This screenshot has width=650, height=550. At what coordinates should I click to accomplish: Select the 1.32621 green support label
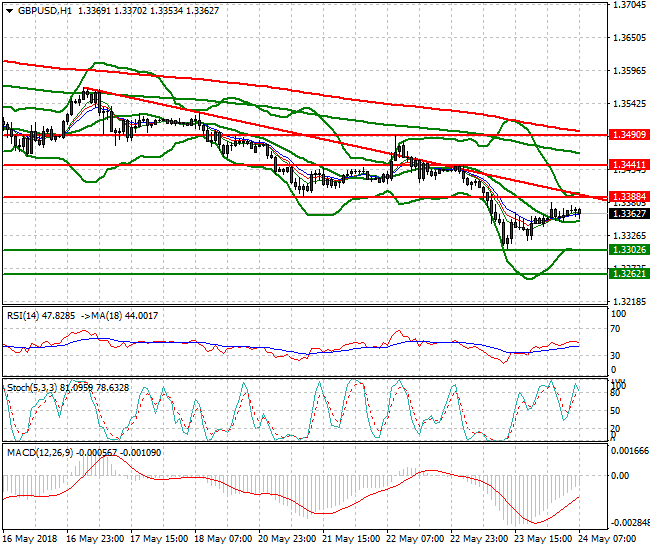[x=629, y=274]
